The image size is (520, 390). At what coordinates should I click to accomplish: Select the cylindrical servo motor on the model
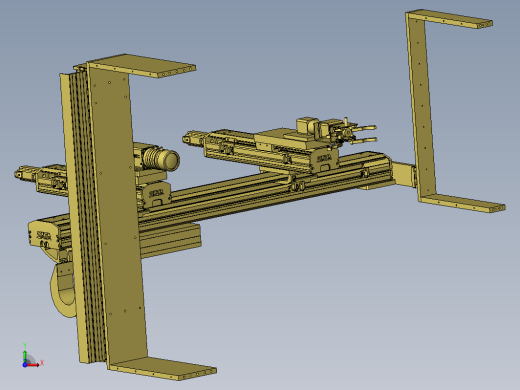(162, 160)
